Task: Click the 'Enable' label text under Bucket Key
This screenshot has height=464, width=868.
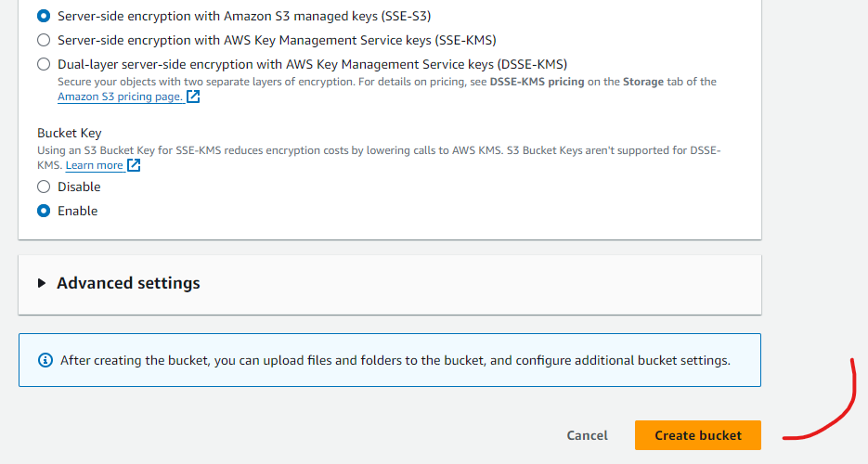Action: click(77, 211)
